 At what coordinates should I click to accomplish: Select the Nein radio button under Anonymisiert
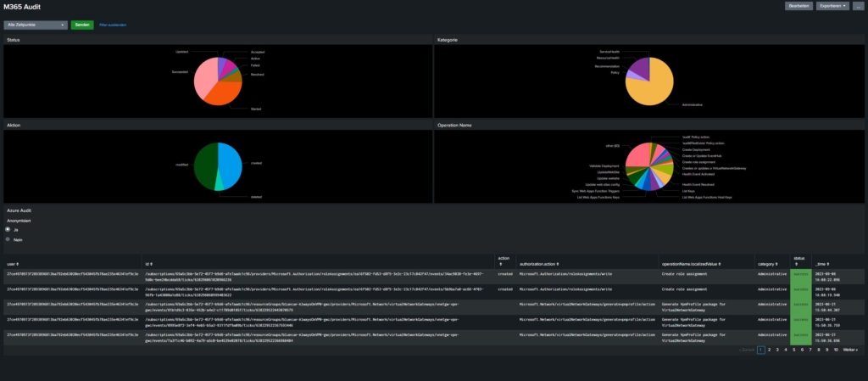tap(8, 239)
